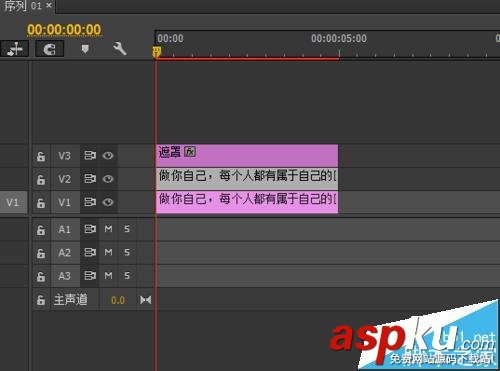
Task: Select the 做你自己 clip on V2
Action: [x=247, y=179]
